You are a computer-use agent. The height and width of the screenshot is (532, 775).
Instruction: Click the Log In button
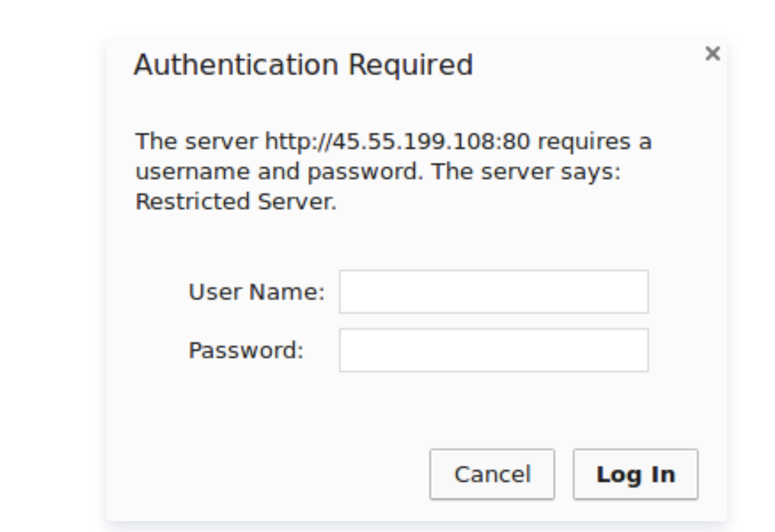point(635,474)
